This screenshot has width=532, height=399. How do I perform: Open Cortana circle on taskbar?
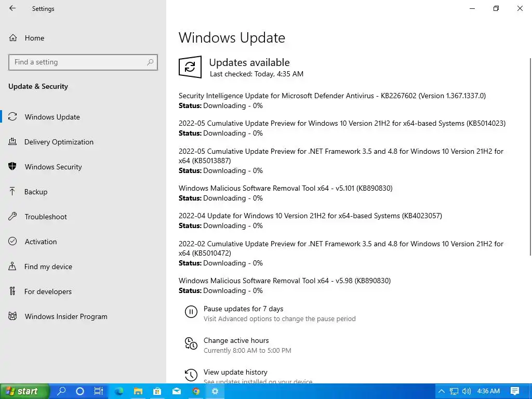click(x=79, y=391)
